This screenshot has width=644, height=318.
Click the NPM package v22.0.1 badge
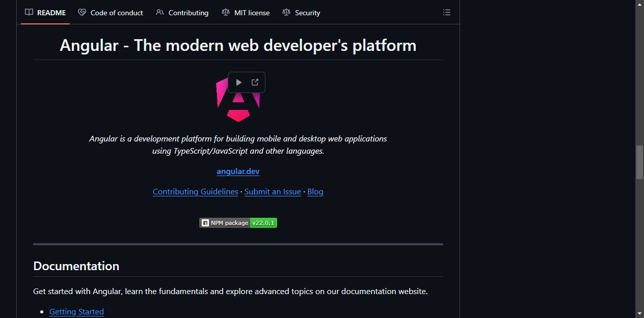[238, 223]
